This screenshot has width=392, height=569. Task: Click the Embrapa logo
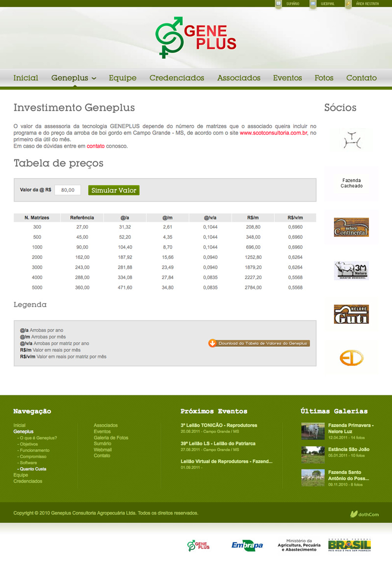coord(247,545)
